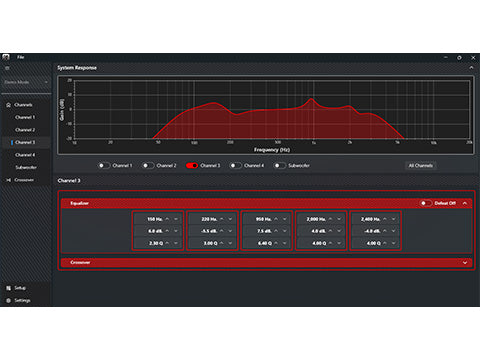Show All Channels on the graph

pyautogui.click(x=421, y=166)
